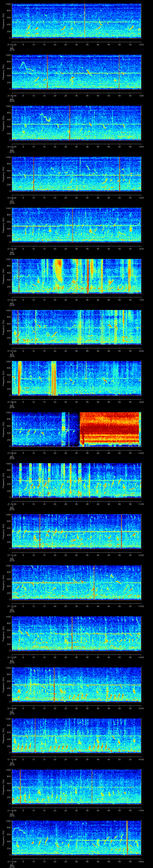This screenshot has height=868, width=153.
Task: Click the 21:01:00 time label
Action: coord(12,44)
